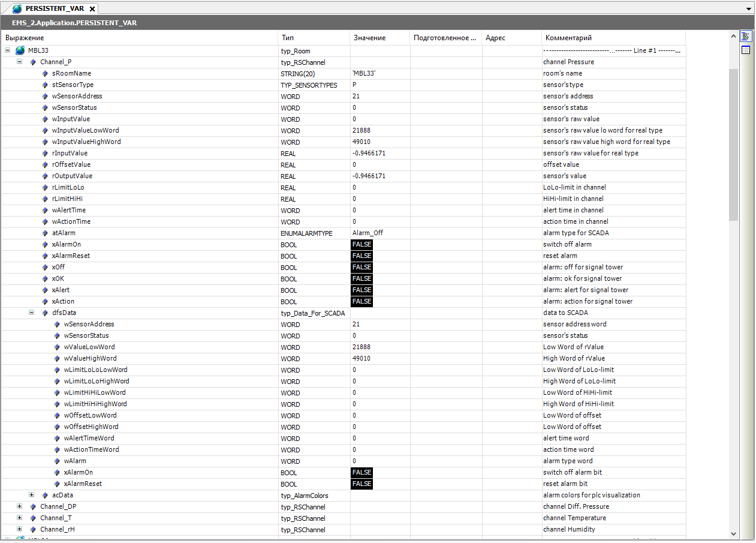Expand the acData node
Screen dimensions: 756x543
31,495
